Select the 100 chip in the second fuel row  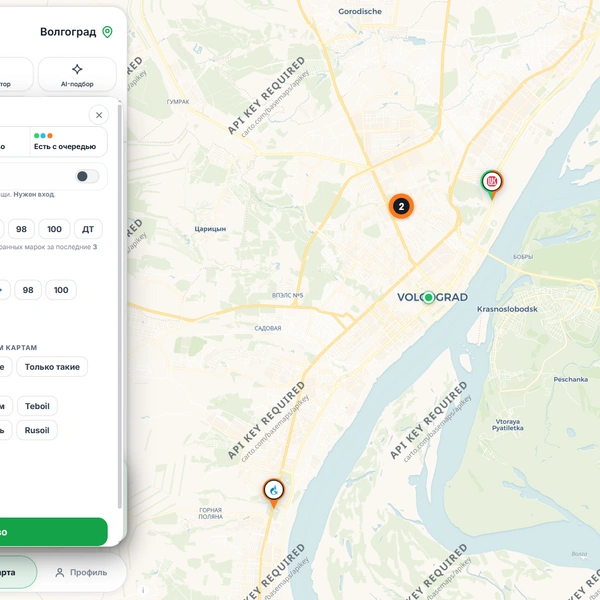tap(61, 290)
